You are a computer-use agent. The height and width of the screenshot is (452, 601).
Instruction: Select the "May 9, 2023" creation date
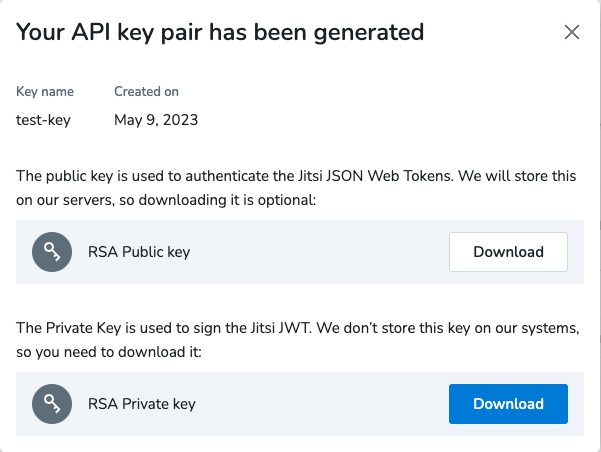pos(156,120)
